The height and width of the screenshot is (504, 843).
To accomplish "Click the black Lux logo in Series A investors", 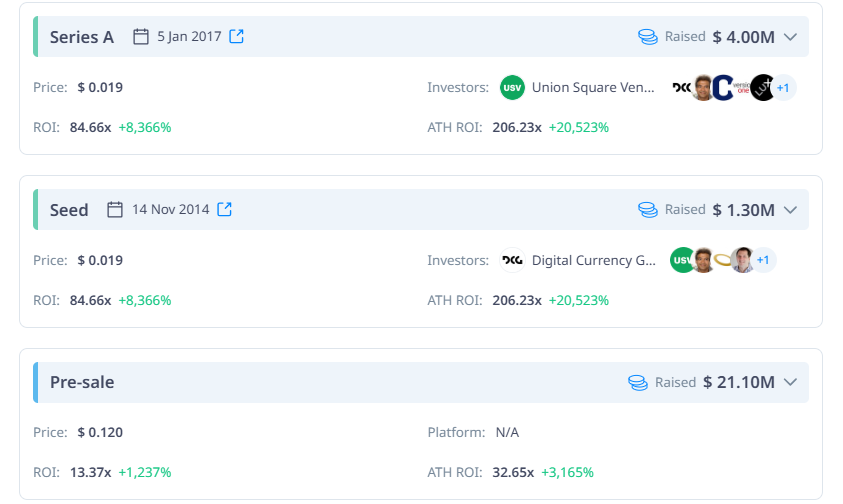I will (762, 88).
